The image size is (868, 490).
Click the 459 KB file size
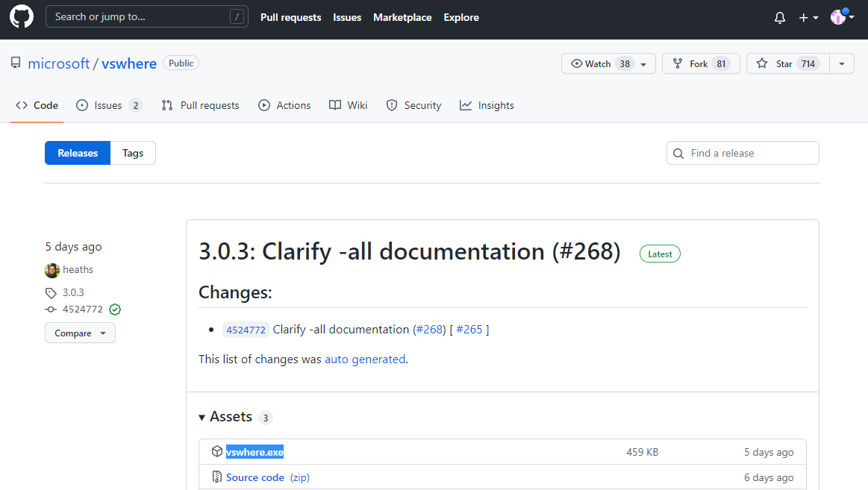[x=642, y=452]
